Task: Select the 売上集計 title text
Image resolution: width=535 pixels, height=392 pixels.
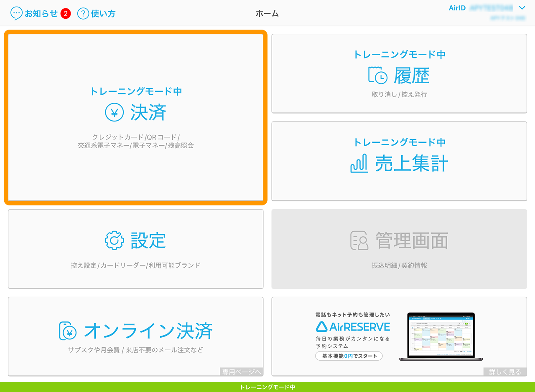Action: coord(411,163)
